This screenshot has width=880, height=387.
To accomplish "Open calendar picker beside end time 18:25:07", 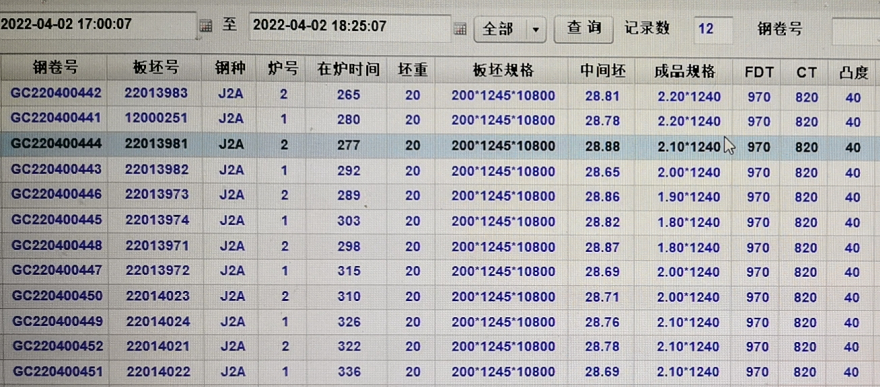I will point(460,29).
